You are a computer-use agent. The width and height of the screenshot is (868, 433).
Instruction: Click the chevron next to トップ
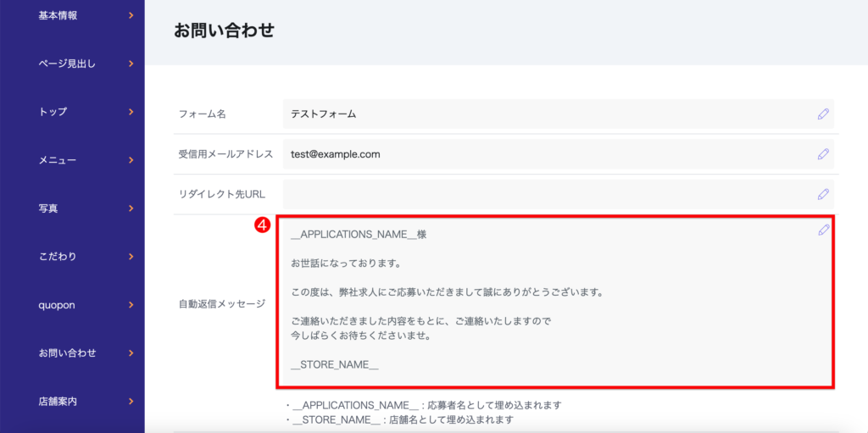[131, 112]
